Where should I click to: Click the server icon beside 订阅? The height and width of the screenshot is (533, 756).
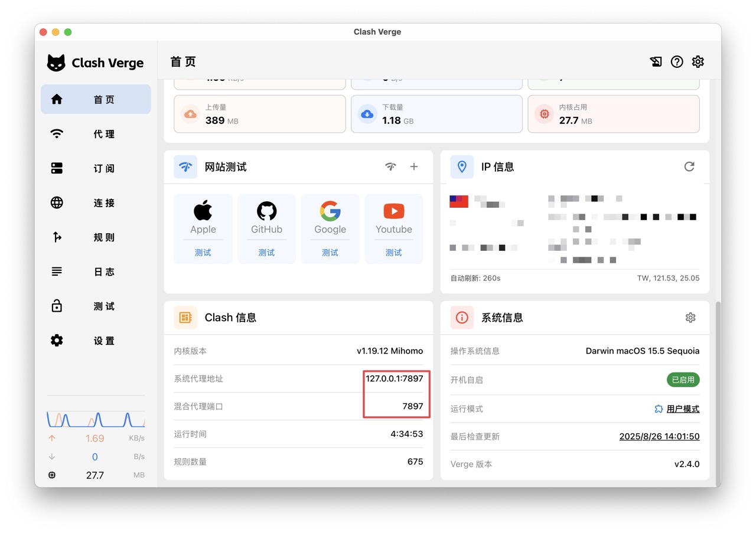pyautogui.click(x=57, y=168)
